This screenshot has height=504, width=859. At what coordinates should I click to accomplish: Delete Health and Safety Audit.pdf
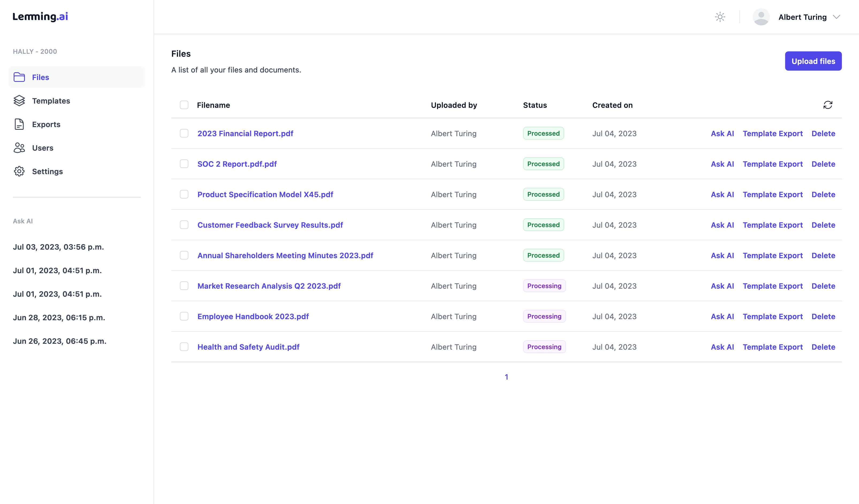coord(823,347)
